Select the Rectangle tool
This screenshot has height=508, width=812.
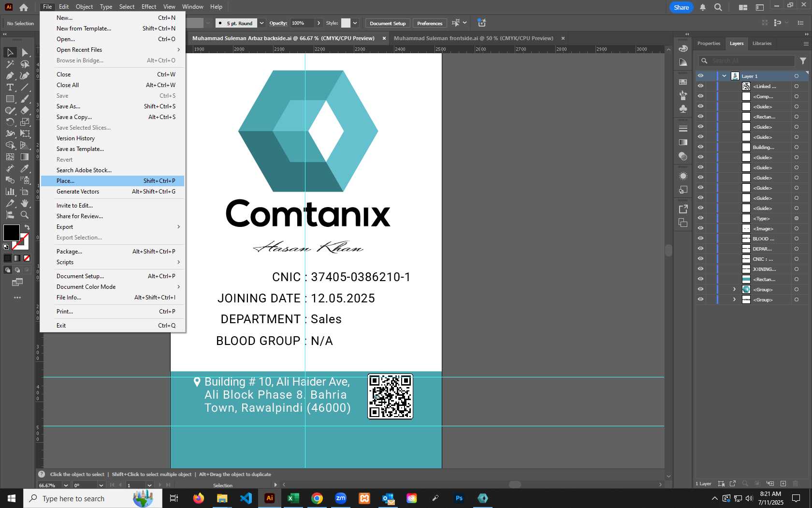click(x=10, y=99)
